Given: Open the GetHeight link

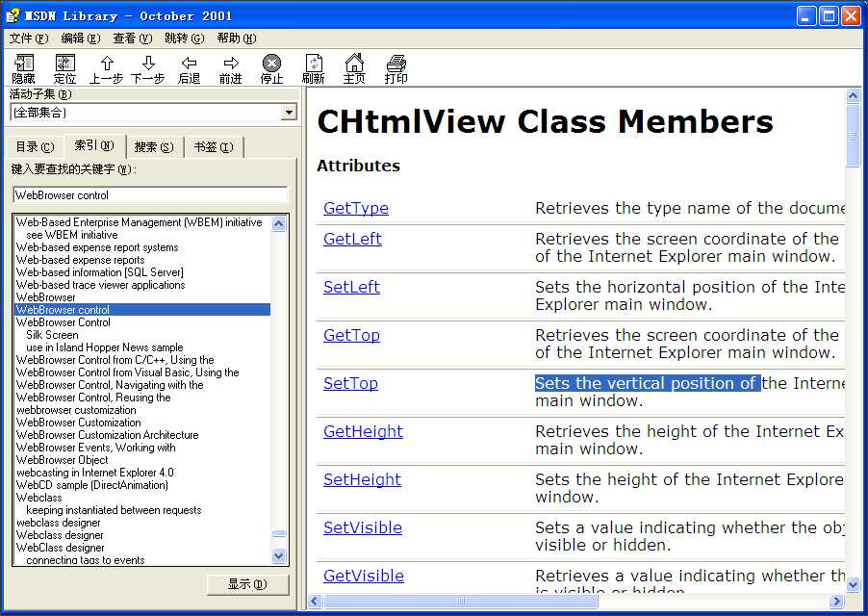Looking at the screenshot, I should (363, 432).
